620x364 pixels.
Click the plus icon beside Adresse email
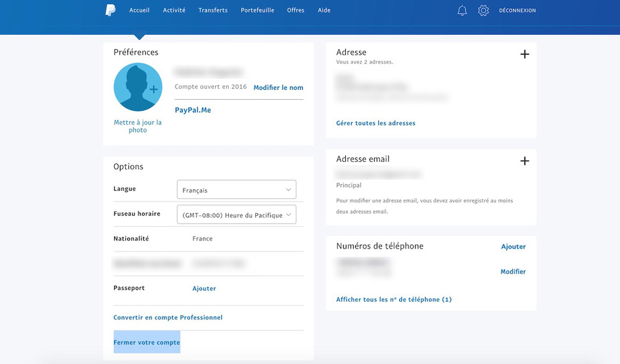[x=525, y=161]
